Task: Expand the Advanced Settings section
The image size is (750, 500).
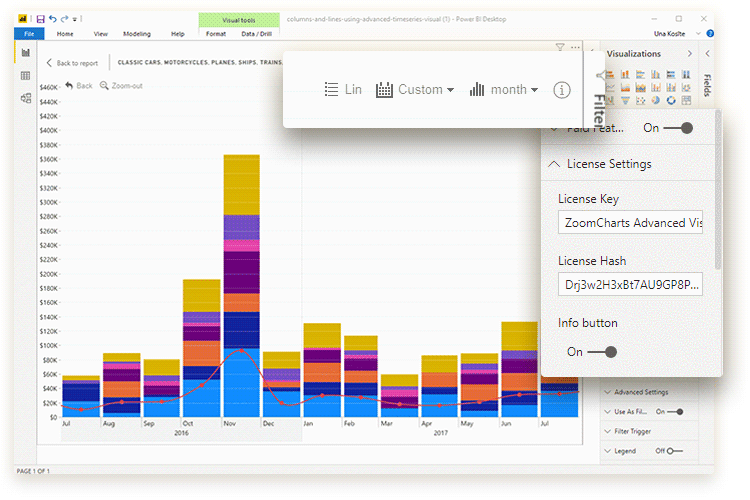Action: [x=607, y=392]
